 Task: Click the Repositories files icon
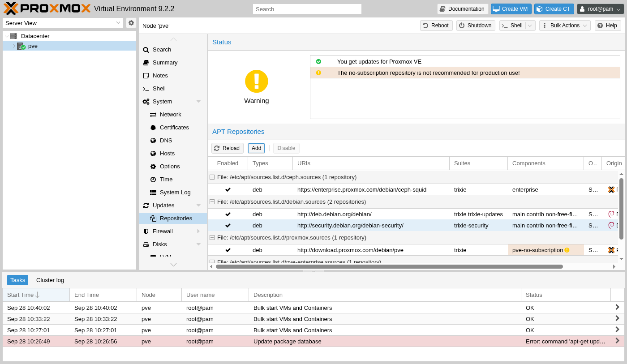[153, 218]
